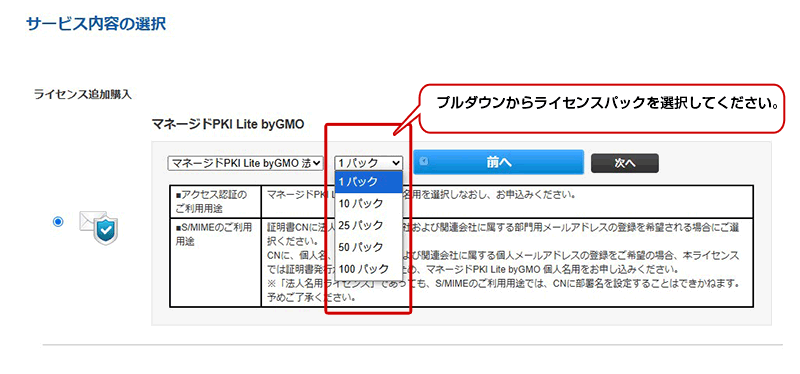Click the ライセンス追加購入 label

(x=83, y=95)
